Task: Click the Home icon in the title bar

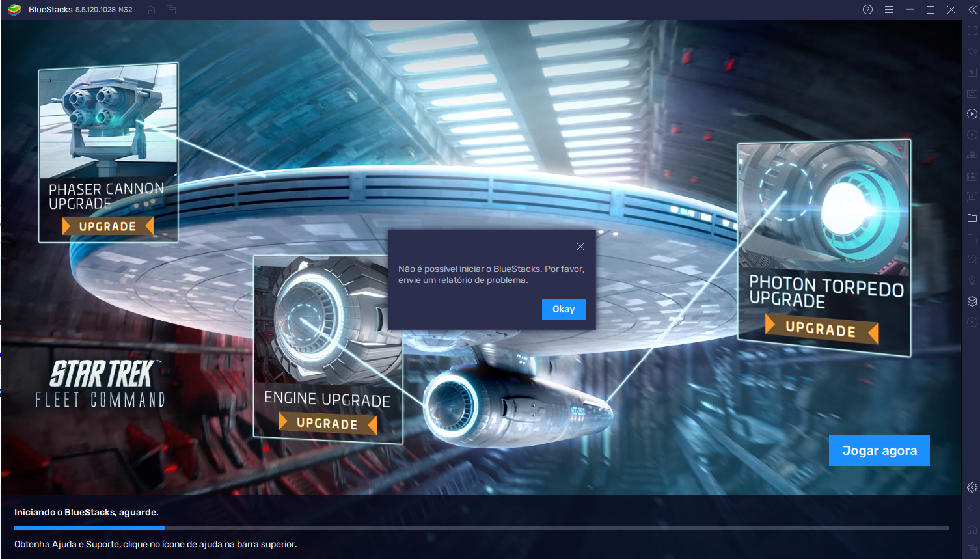Action: point(150,10)
